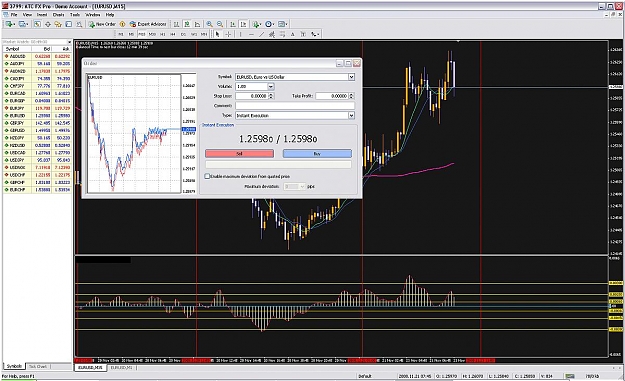The height and width of the screenshot is (381, 625).
Task: Expand the order Type dropdown
Action: pos(351,116)
